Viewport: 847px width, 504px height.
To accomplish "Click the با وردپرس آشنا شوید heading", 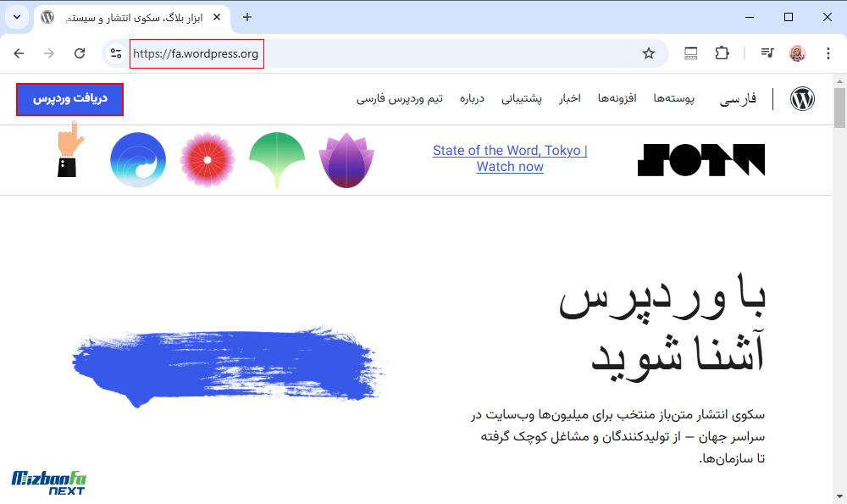I will (x=662, y=326).
